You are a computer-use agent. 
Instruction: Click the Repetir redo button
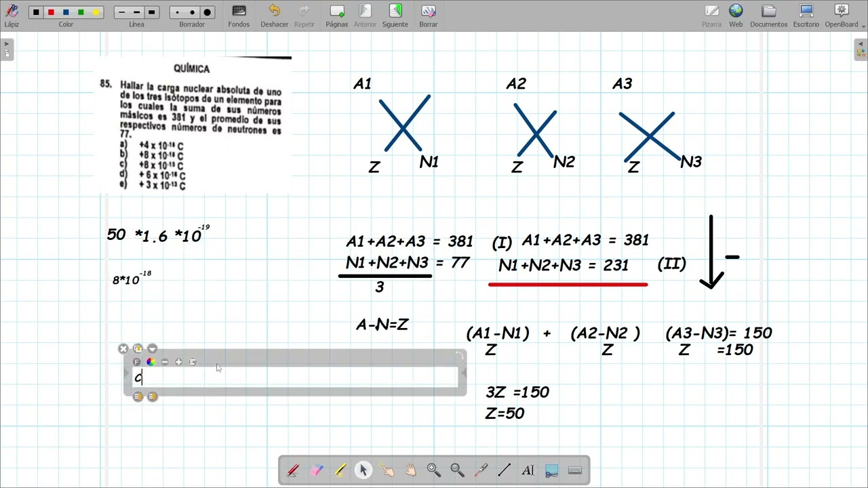click(304, 16)
